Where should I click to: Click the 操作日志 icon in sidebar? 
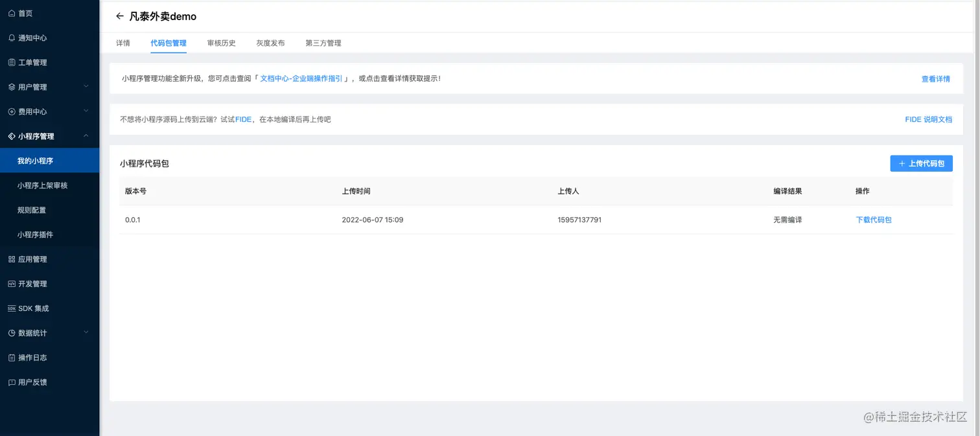(12, 358)
